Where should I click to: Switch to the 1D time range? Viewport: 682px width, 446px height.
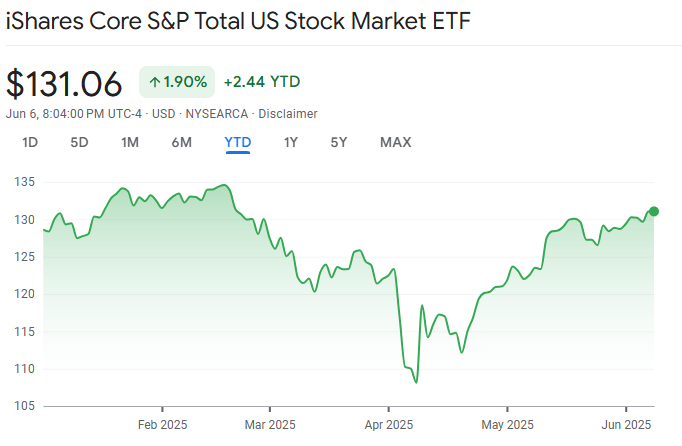pyautogui.click(x=30, y=142)
